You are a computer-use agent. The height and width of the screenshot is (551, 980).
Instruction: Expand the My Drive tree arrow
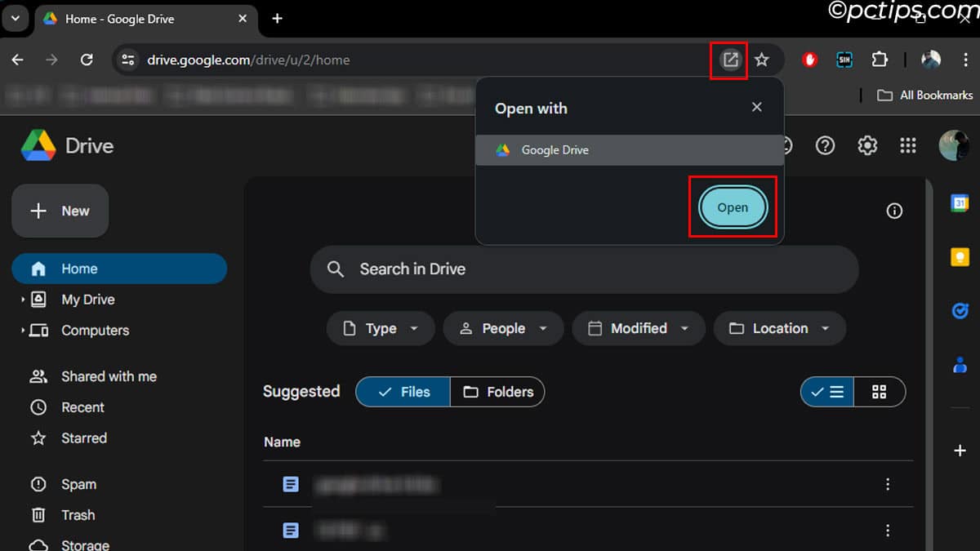(x=23, y=300)
